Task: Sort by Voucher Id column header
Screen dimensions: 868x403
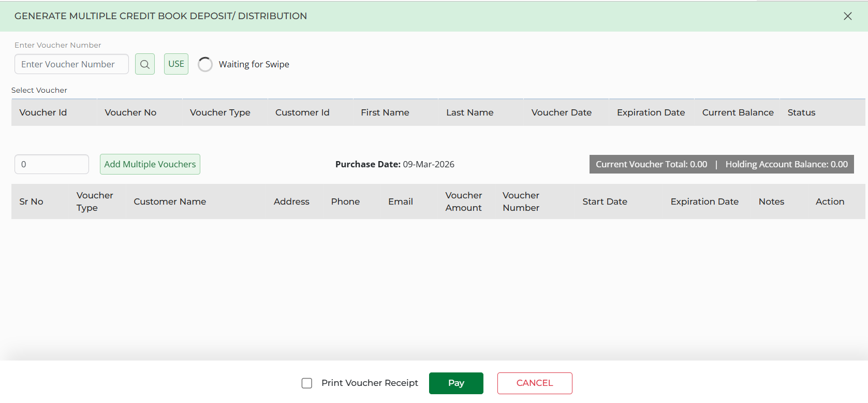Action: tap(43, 112)
